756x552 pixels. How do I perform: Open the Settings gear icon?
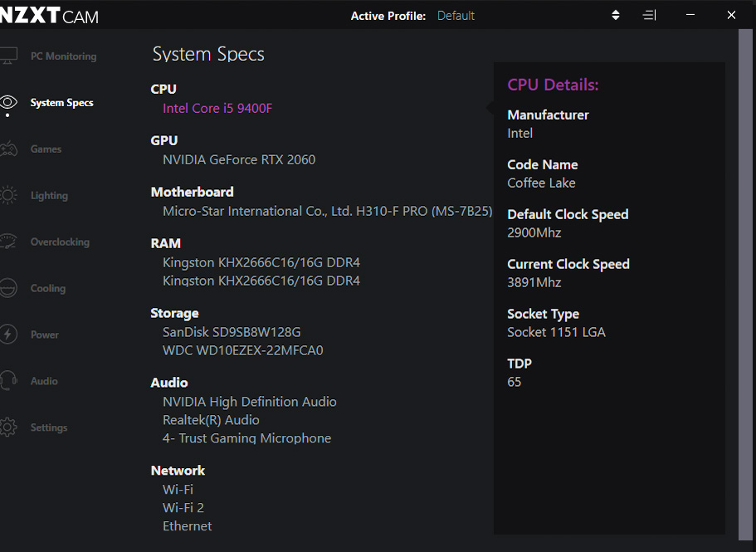(8, 427)
